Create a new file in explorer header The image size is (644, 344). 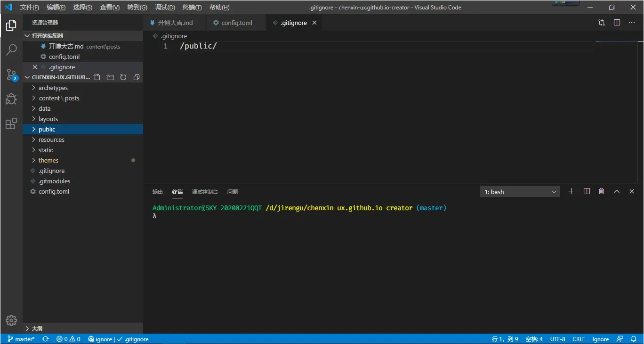pyautogui.click(x=97, y=77)
